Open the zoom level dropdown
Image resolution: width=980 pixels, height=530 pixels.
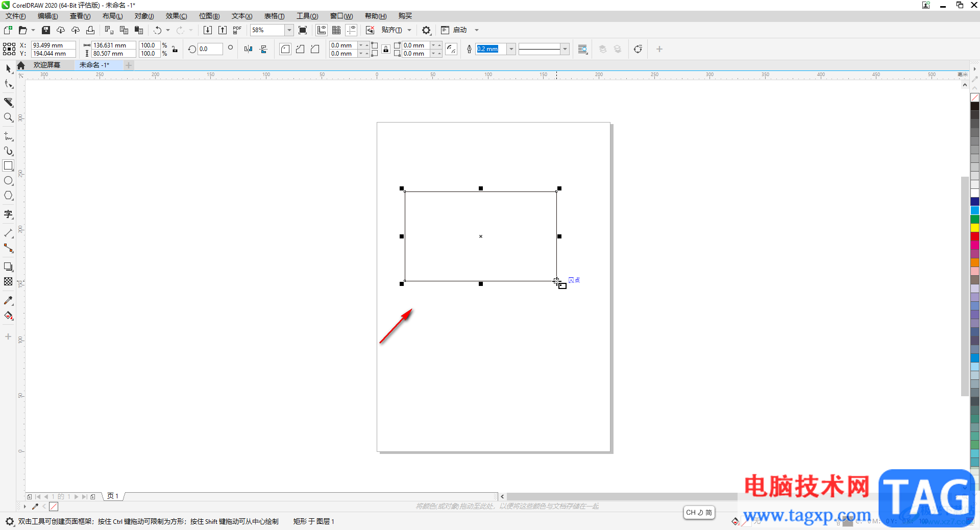click(289, 30)
